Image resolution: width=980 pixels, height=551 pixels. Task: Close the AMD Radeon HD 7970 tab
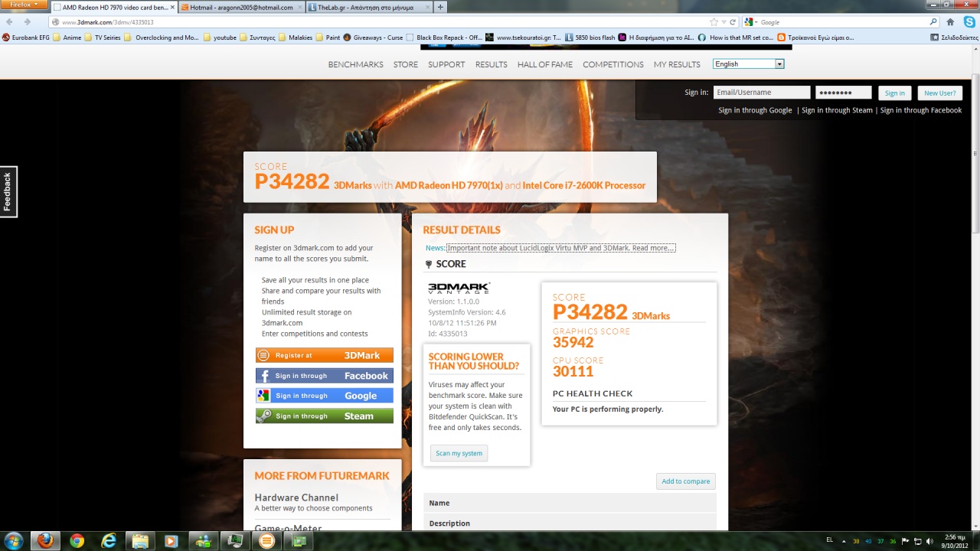[x=171, y=7]
